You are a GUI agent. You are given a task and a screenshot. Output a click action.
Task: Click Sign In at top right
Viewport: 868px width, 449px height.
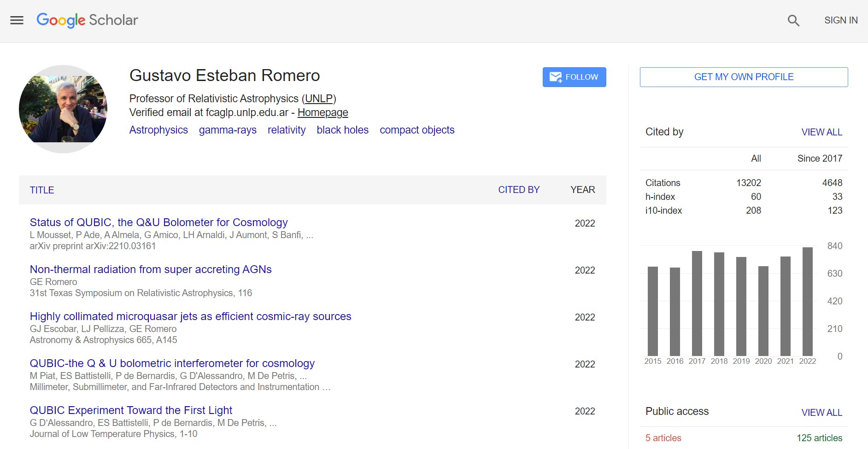[x=840, y=20]
